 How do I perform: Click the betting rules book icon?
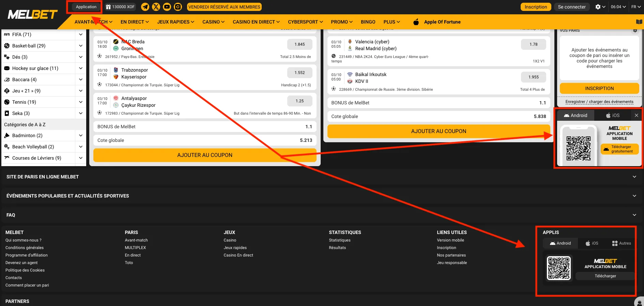tap(639, 22)
